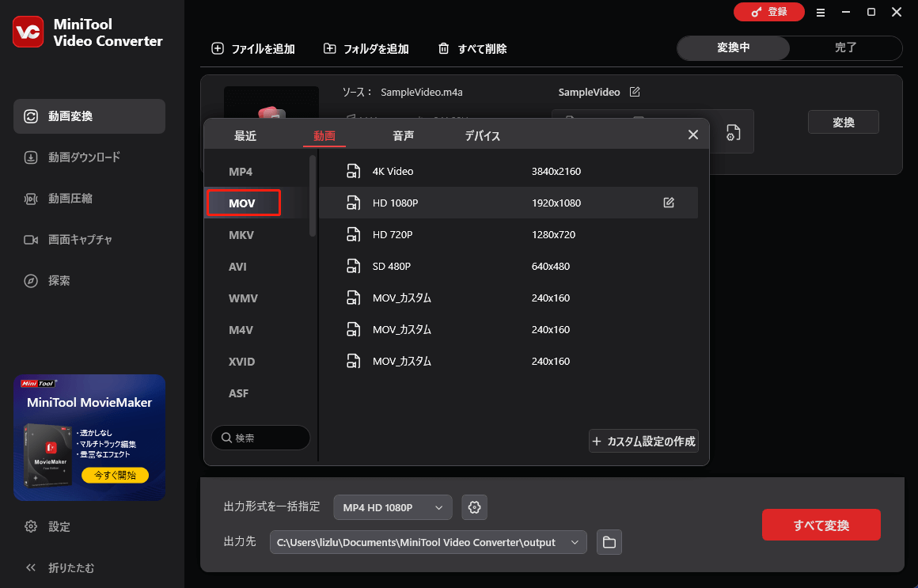Open the MP4 HD 1080P output format dropdown

393,507
